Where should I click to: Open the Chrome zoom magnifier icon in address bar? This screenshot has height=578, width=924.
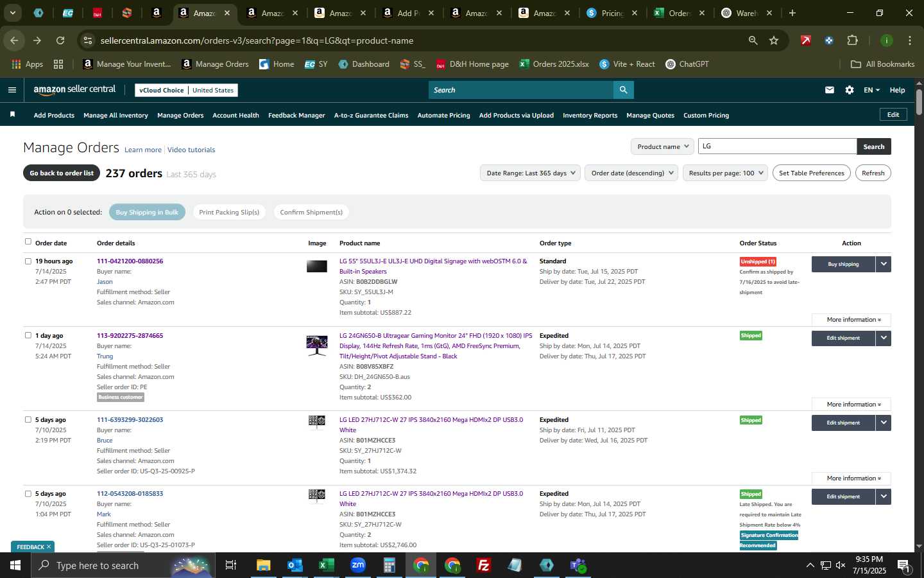753,40
